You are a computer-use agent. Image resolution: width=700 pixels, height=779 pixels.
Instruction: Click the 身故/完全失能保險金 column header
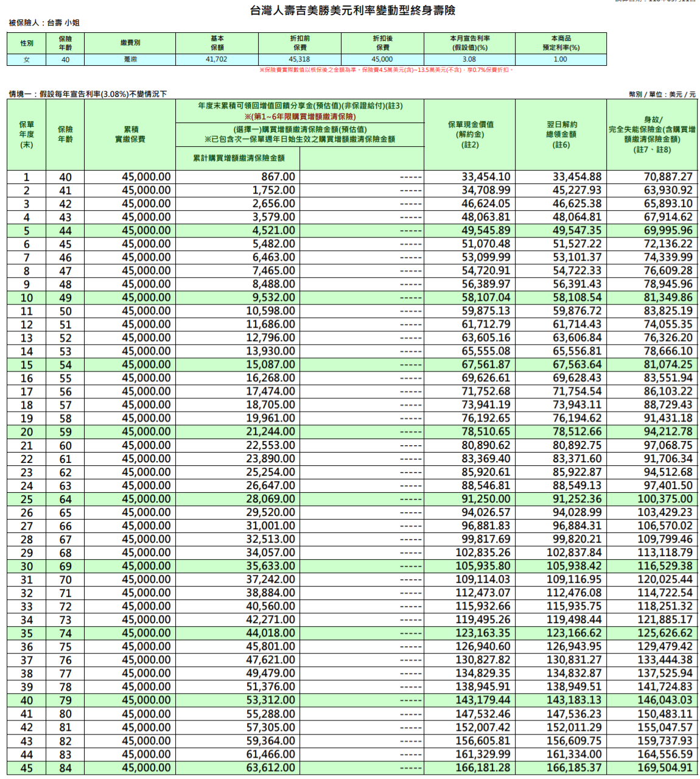pyautogui.click(x=653, y=135)
